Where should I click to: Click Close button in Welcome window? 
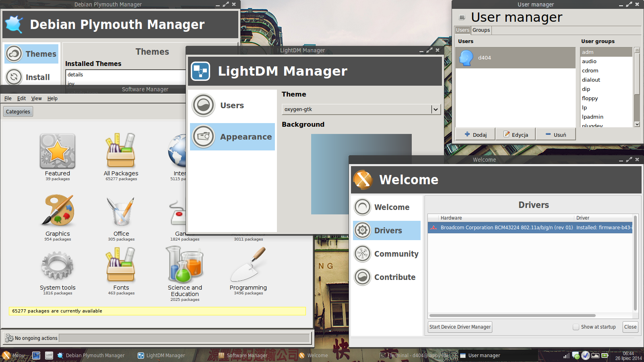tap(630, 327)
